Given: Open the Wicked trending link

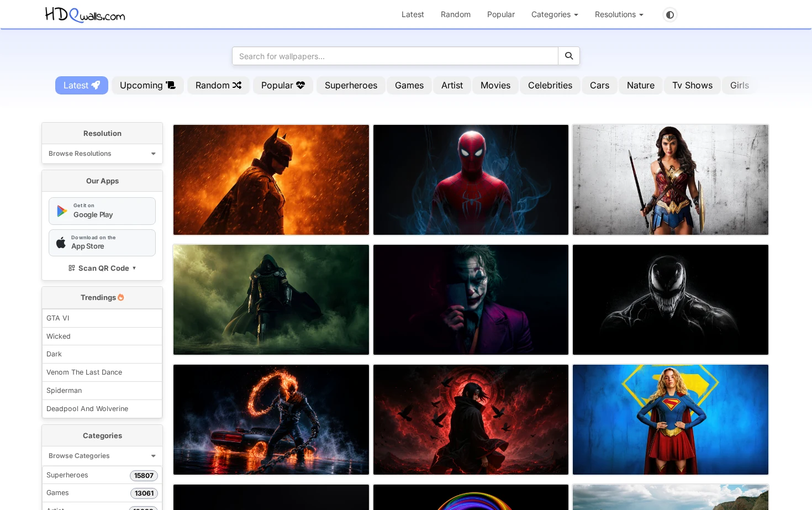Looking at the screenshot, I should point(102,337).
